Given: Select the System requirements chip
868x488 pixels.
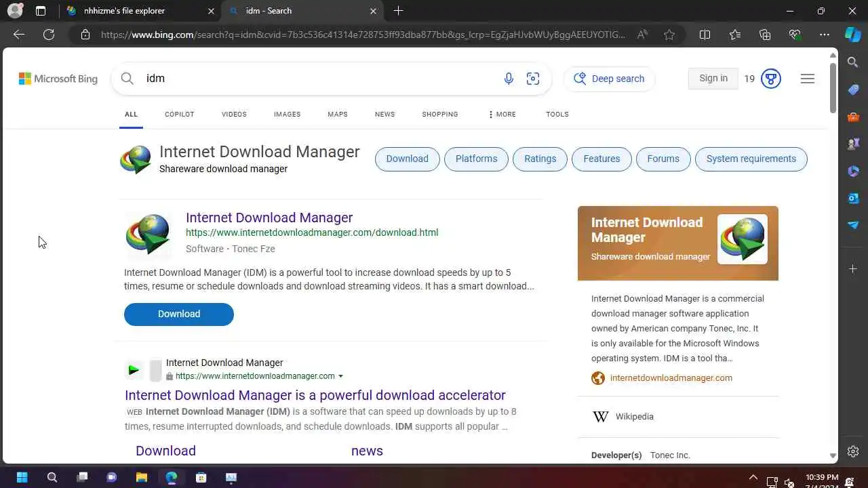Looking at the screenshot, I should [x=751, y=159].
